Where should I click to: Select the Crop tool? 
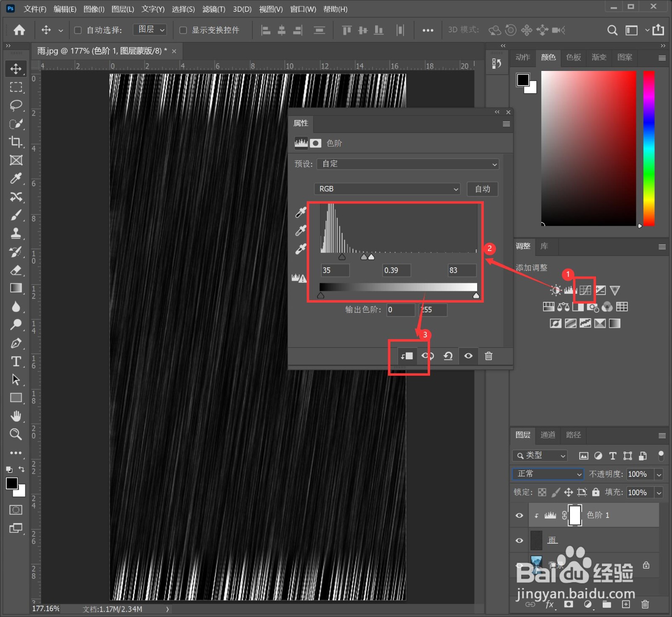pos(16,141)
